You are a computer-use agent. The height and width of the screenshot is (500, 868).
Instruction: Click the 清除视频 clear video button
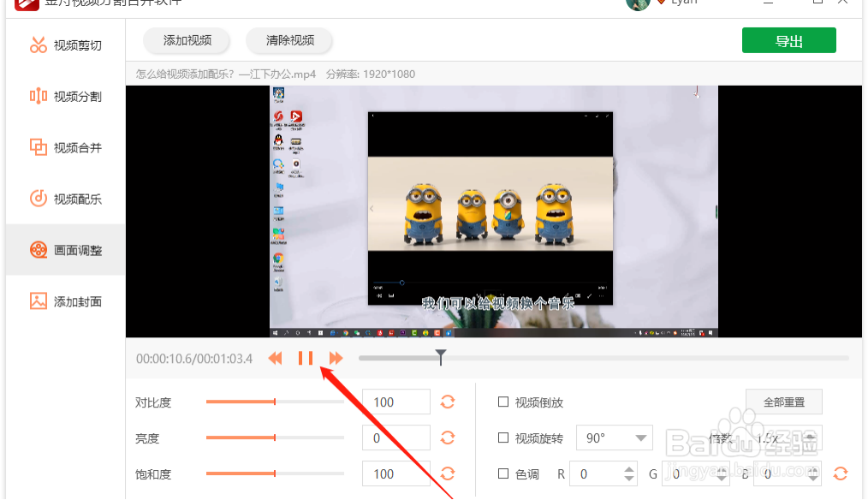click(289, 40)
